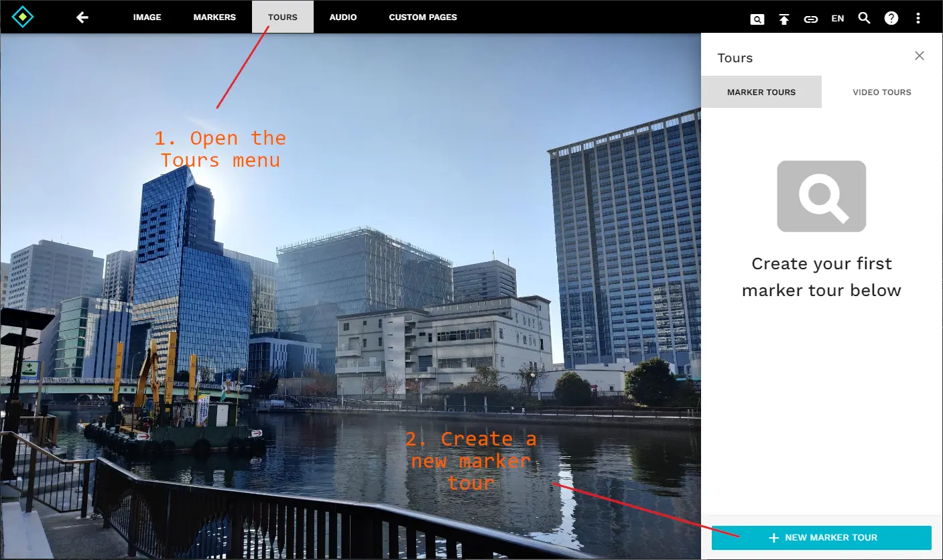This screenshot has width=943, height=560.
Task: Click the publish upload arrow icon
Action: (x=784, y=19)
